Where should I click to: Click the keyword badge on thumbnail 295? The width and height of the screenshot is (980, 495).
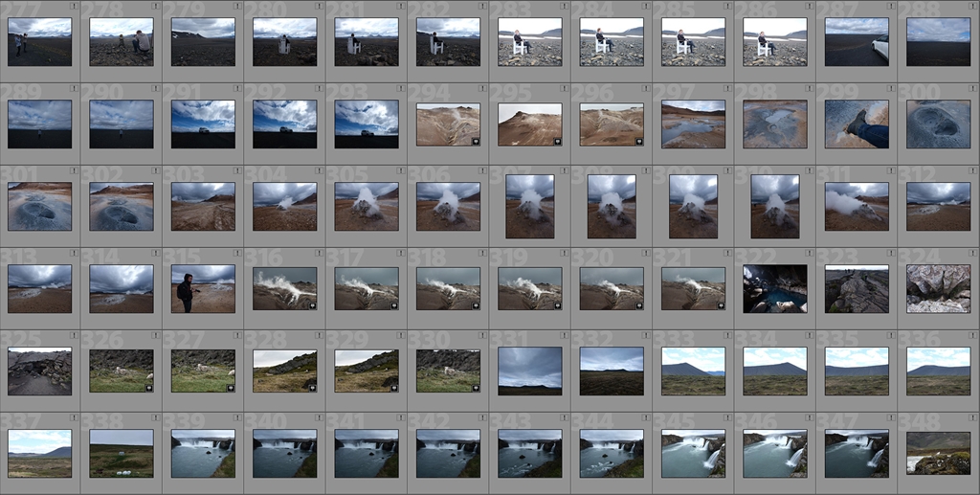tap(556, 141)
